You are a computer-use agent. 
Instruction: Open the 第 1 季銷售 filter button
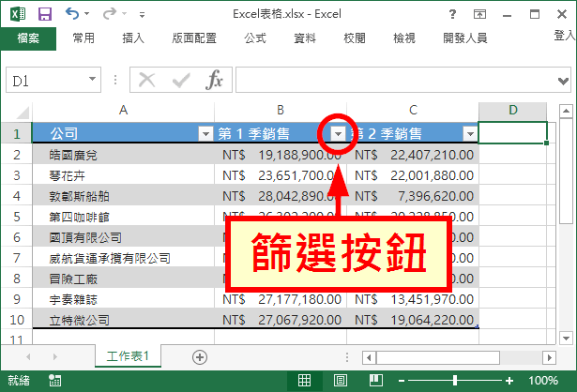[x=338, y=134]
